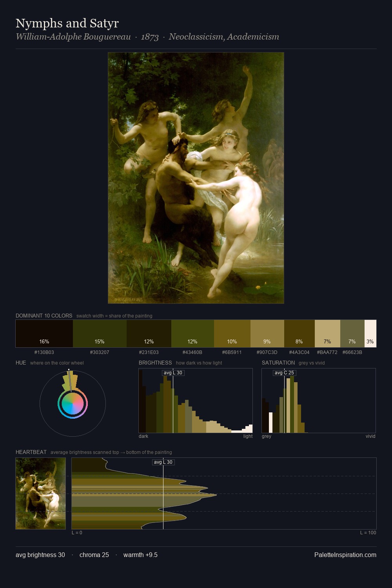Click the #303207 hex code label
Viewport: 392px width, 588px height.
[x=100, y=352]
